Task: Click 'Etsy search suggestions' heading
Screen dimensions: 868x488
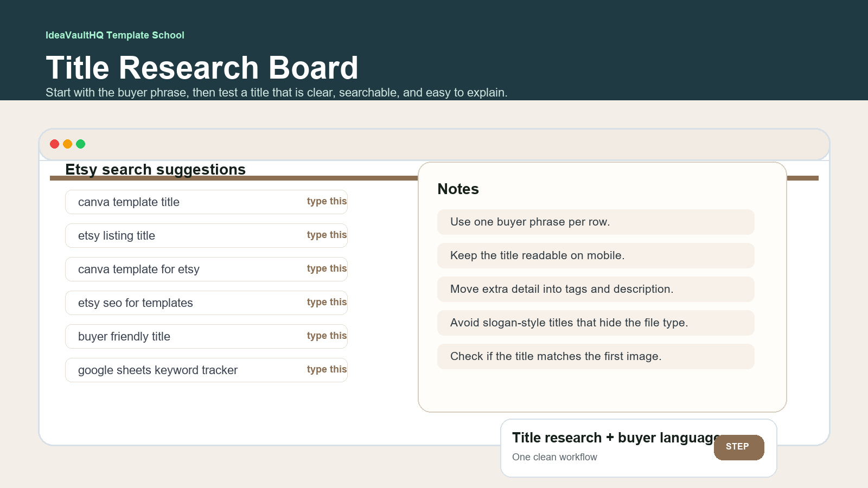Action: pyautogui.click(x=155, y=169)
